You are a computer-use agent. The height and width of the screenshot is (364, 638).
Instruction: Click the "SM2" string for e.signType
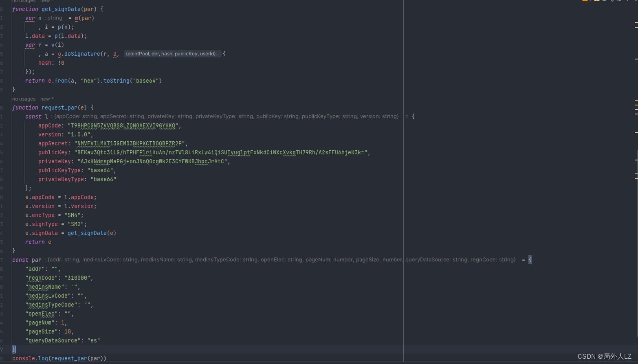point(76,224)
